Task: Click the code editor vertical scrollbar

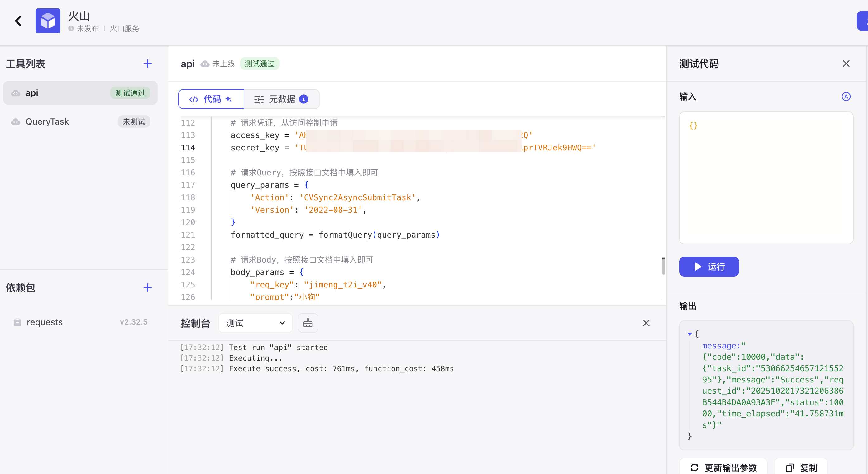Action: point(663,266)
